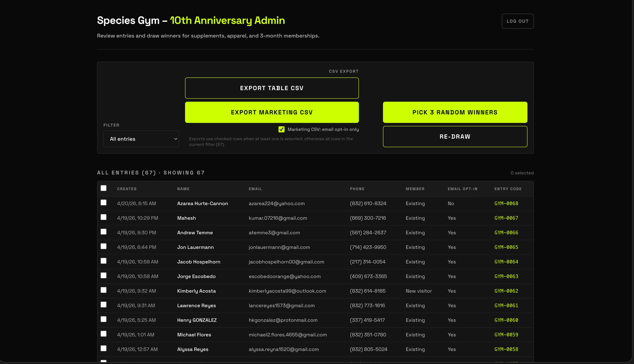Click entry code GYM-0063
The image size is (634, 364).
pos(506,276)
